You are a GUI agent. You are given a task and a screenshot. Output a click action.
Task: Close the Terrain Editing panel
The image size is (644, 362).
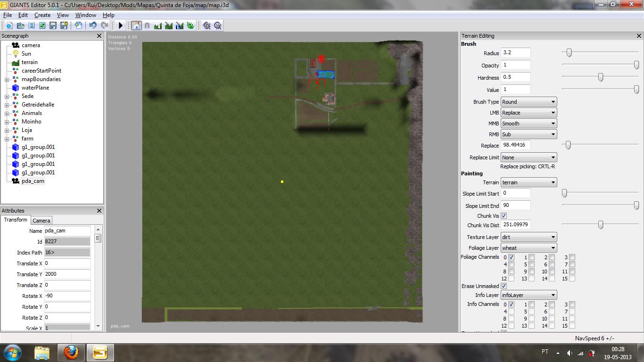(639, 36)
